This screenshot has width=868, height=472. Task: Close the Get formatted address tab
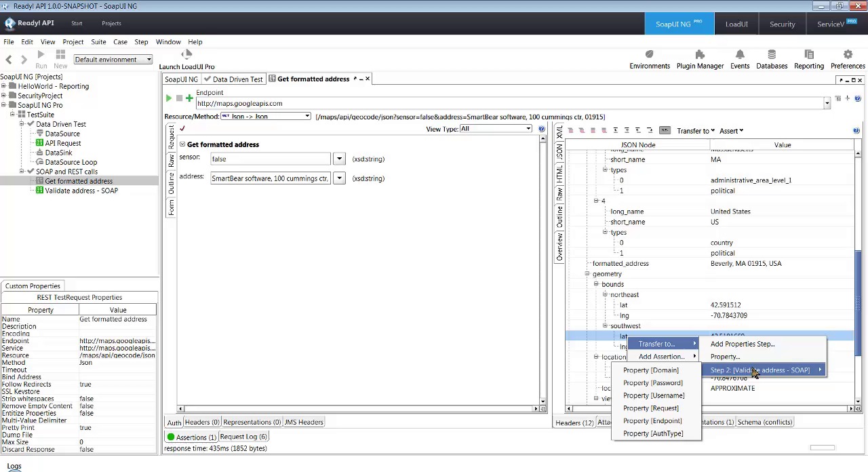pos(368,79)
